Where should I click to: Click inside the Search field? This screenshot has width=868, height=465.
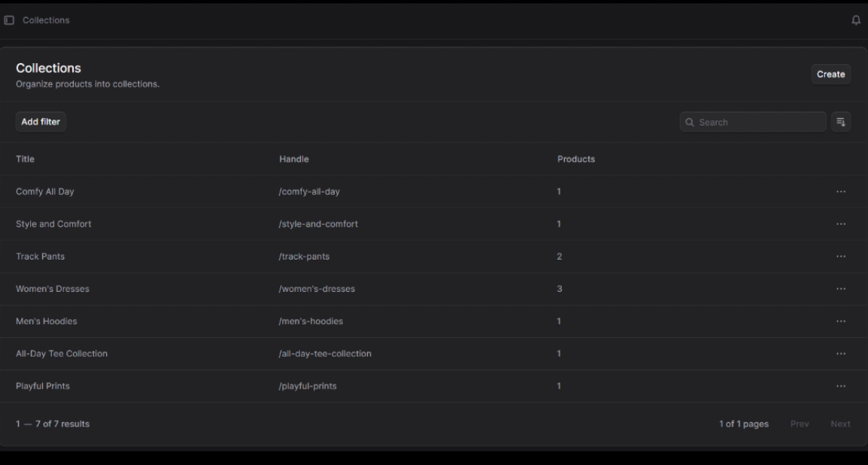click(x=752, y=121)
